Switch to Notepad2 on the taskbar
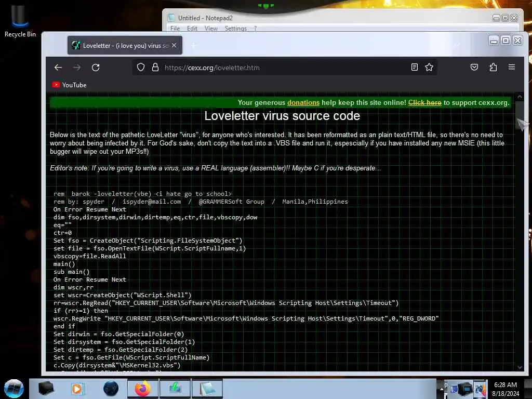532x399 pixels. click(x=207, y=389)
